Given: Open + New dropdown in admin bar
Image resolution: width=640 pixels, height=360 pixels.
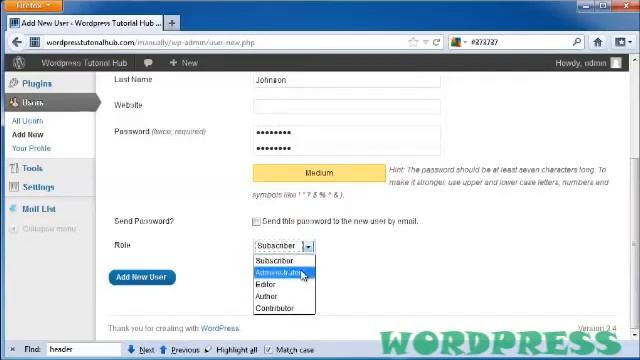Looking at the screenshot, I should 184,63.
